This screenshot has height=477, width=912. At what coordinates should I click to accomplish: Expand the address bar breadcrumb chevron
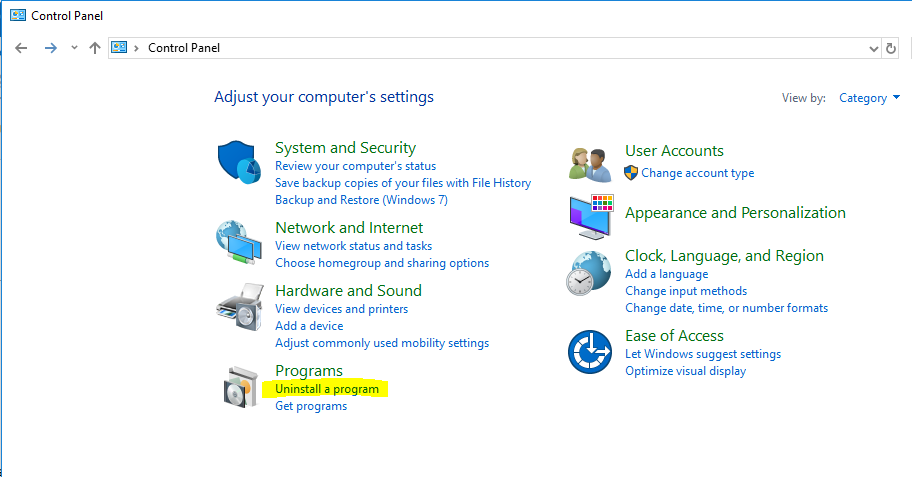coord(136,48)
